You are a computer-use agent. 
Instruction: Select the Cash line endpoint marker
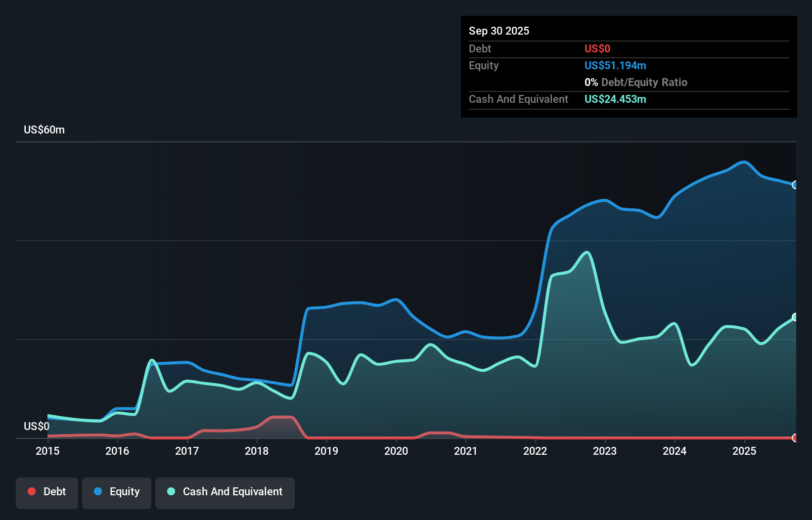click(x=795, y=317)
